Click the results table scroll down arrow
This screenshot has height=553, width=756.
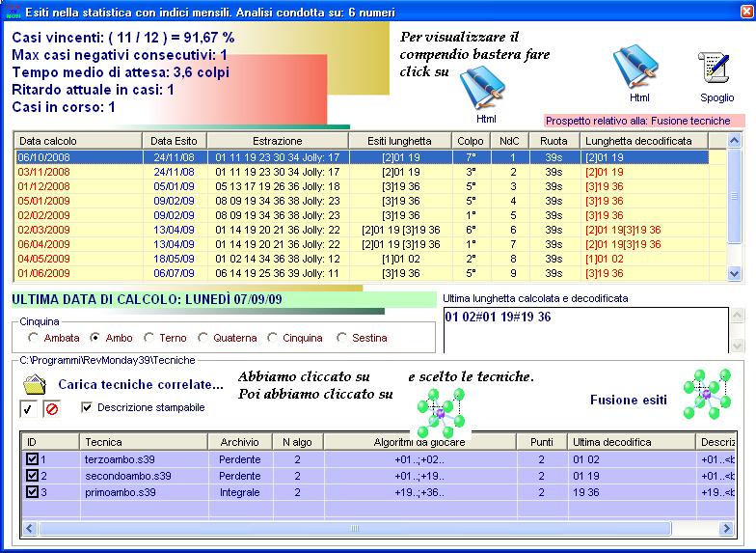[734, 274]
